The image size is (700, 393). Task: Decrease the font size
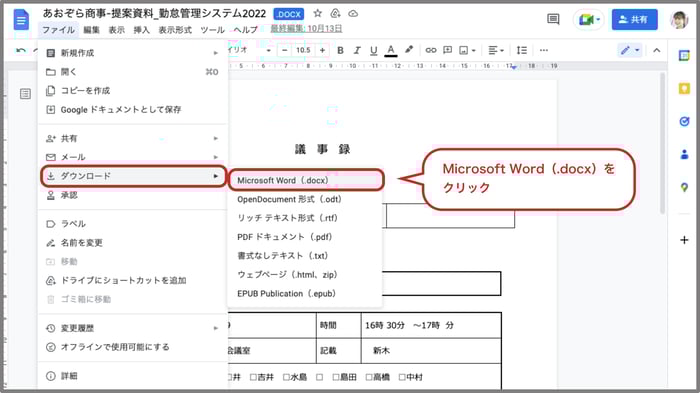[x=284, y=50]
